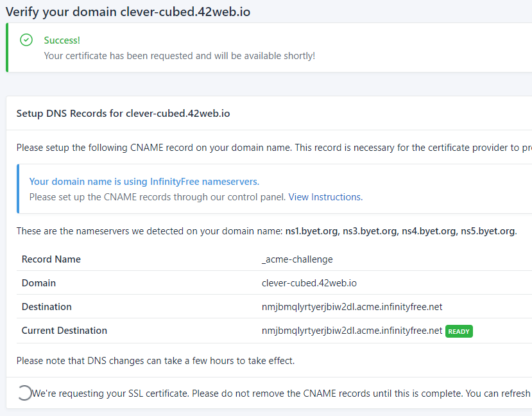Click the Current Destination hostname value

[352, 331]
